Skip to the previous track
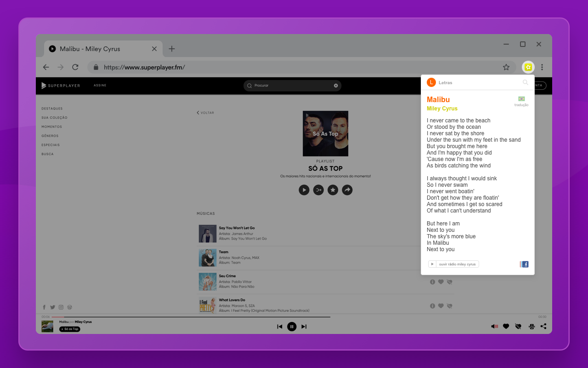Screen dimensions: 588x368 click(x=279, y=327)
